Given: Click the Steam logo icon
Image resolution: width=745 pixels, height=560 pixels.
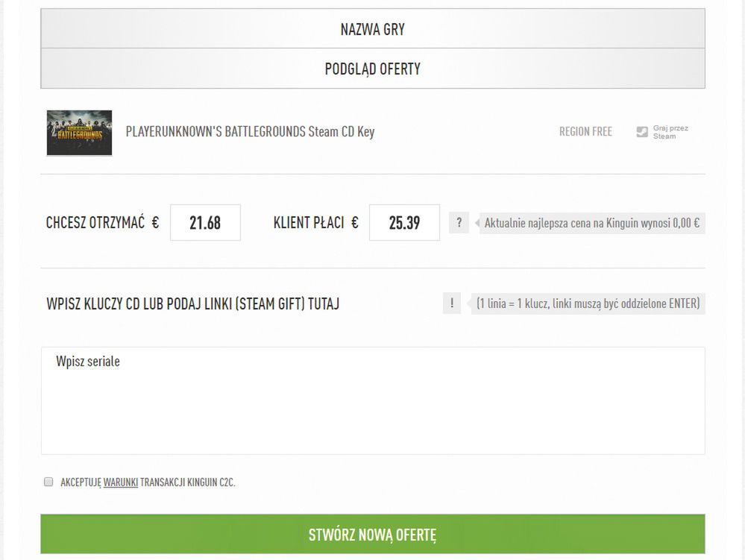Looking at the screenshot, I should coord(642,131).
